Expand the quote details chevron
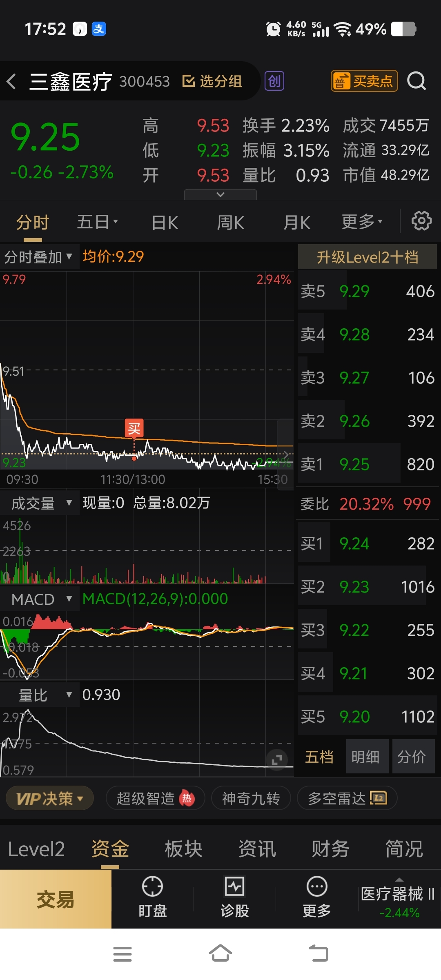Image resolution: width=441 pixels, height=980 pixels. pos(220,194)
